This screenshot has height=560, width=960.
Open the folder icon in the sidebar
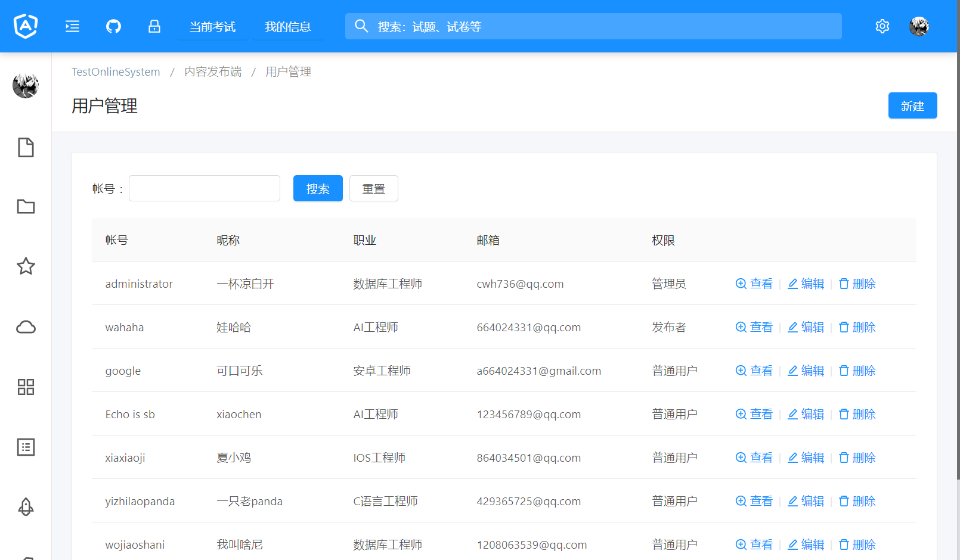coord(26,207)
